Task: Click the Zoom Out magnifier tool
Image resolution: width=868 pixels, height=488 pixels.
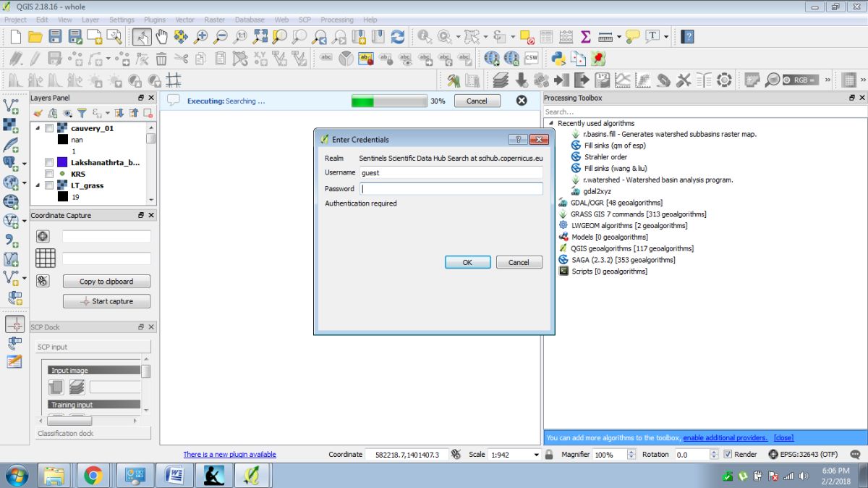Action: click(x=221, y=36)
